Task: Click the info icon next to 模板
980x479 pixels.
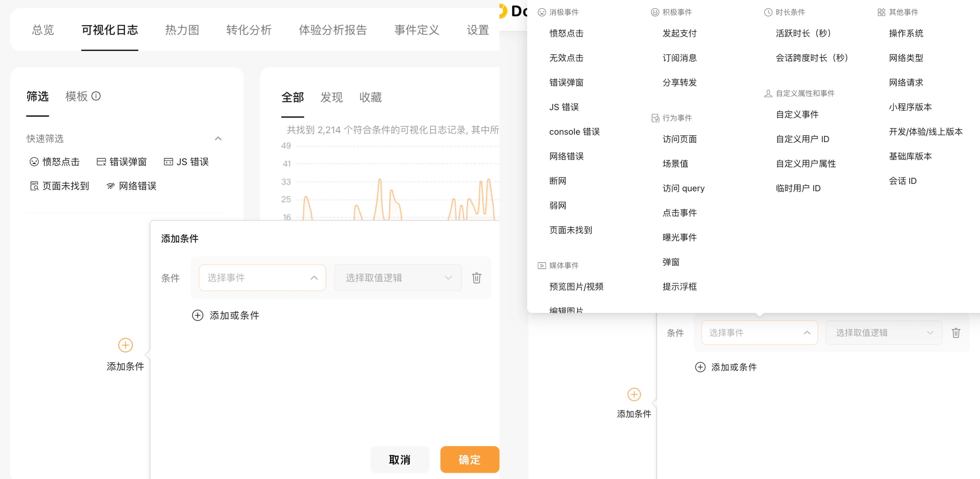Action: (96, 96)
